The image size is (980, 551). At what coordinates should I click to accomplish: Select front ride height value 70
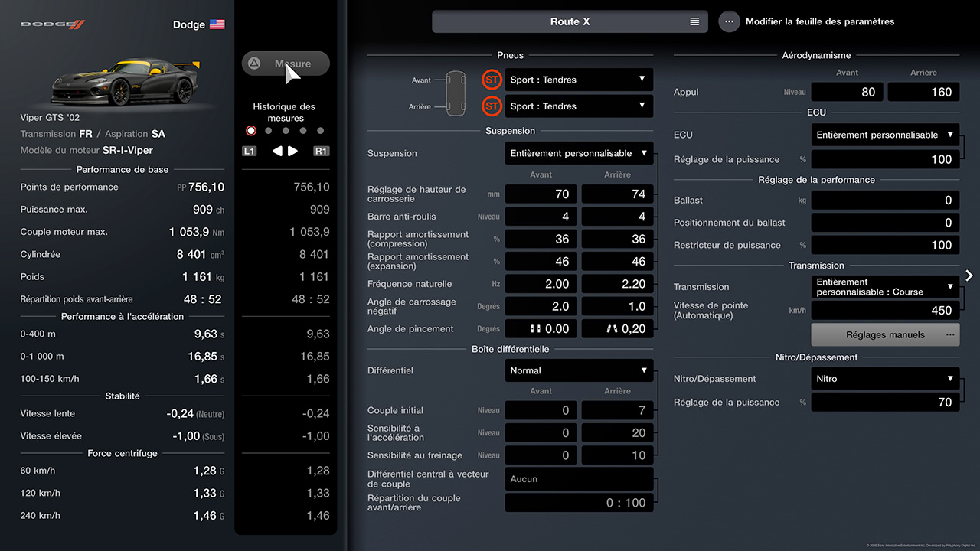(x=541, y=194)
